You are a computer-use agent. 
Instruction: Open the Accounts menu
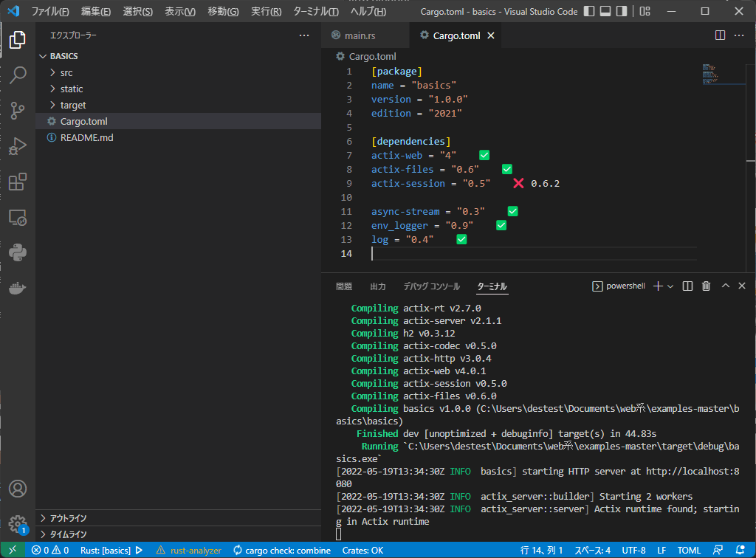[x=18, y=489]
